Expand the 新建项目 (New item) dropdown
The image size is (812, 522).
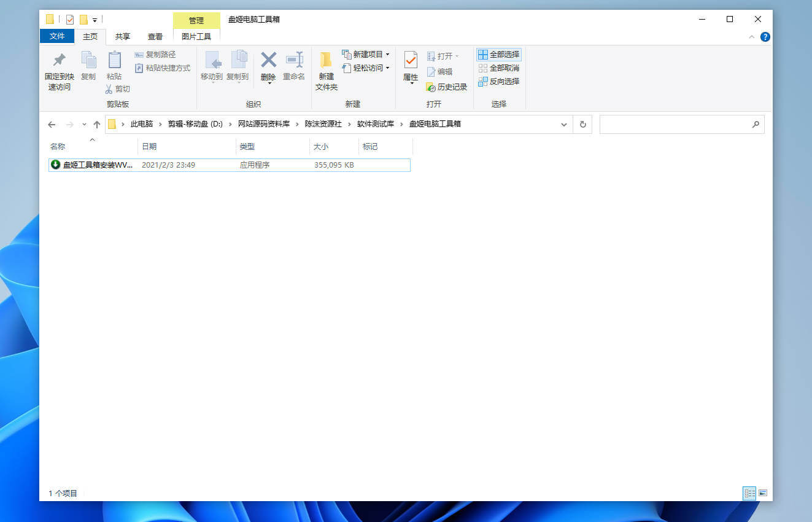pyautogui.click(x=389, y=54)
